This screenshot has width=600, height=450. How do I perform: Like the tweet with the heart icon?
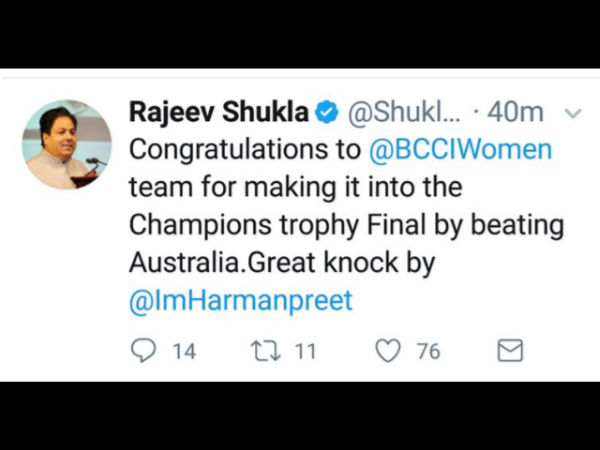tap(388, 351)
